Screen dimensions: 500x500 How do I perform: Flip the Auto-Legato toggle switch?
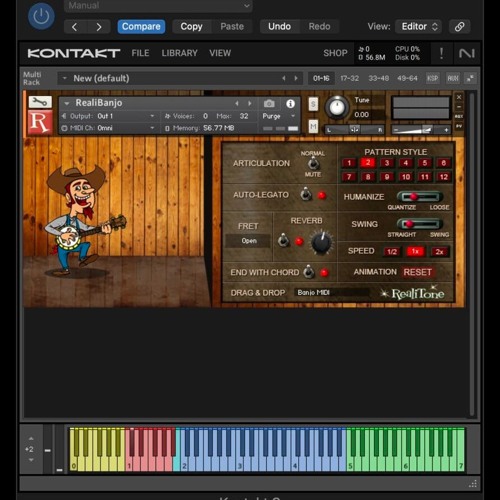coord(306,194)
